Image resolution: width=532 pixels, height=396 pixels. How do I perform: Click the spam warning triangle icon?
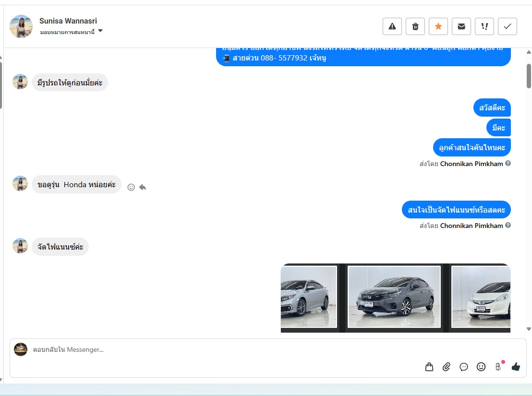[392, 26]
